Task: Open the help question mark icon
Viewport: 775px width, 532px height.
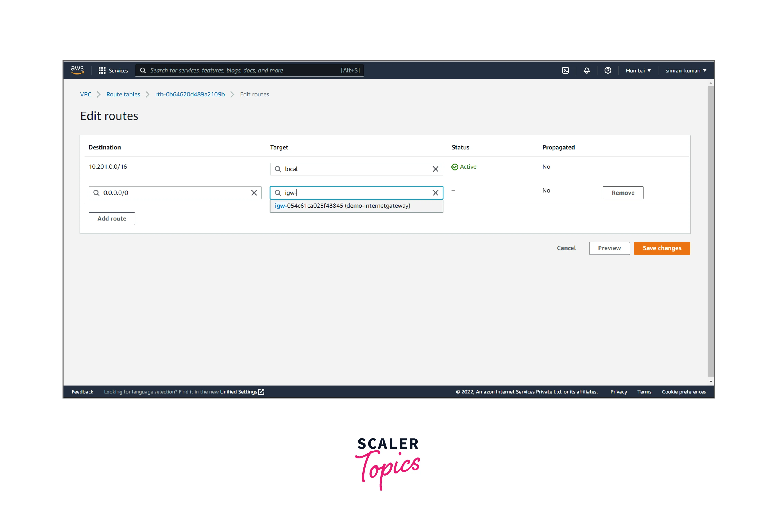Action: click(608, 71)
